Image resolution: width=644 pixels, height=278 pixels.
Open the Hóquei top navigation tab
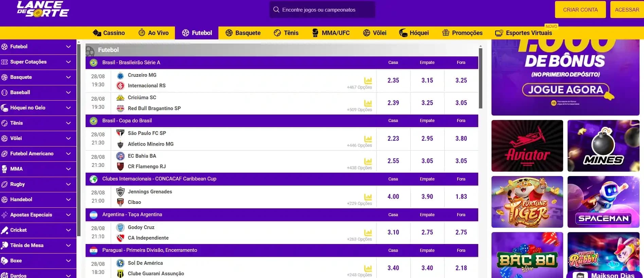[414, 33]
